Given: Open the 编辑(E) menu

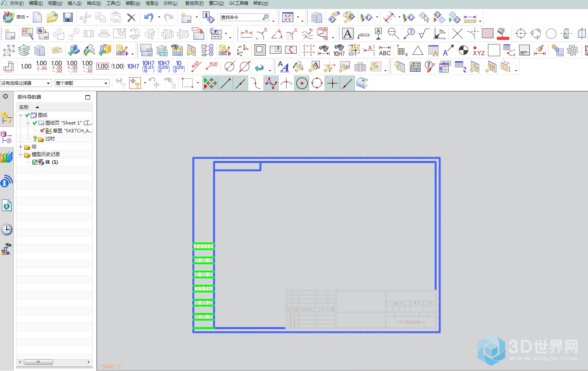Looking at the screenshot, I should click(36, 3).
